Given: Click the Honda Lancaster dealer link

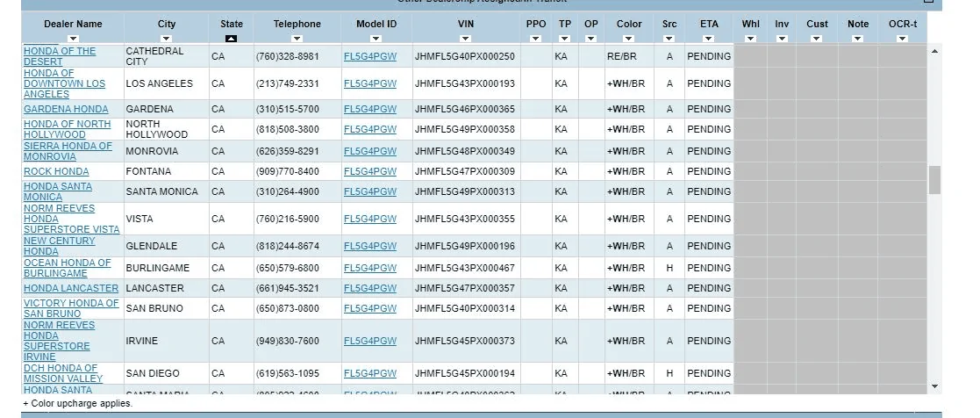Looking at the screenshot, I should (70, 289).
